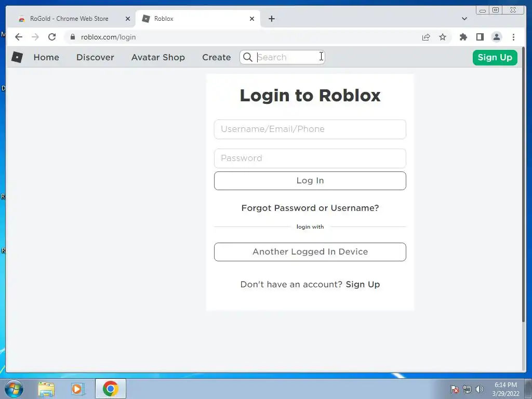Click the address bar URL roblox.com/login

pyautogui.click(x=108, y=37)
